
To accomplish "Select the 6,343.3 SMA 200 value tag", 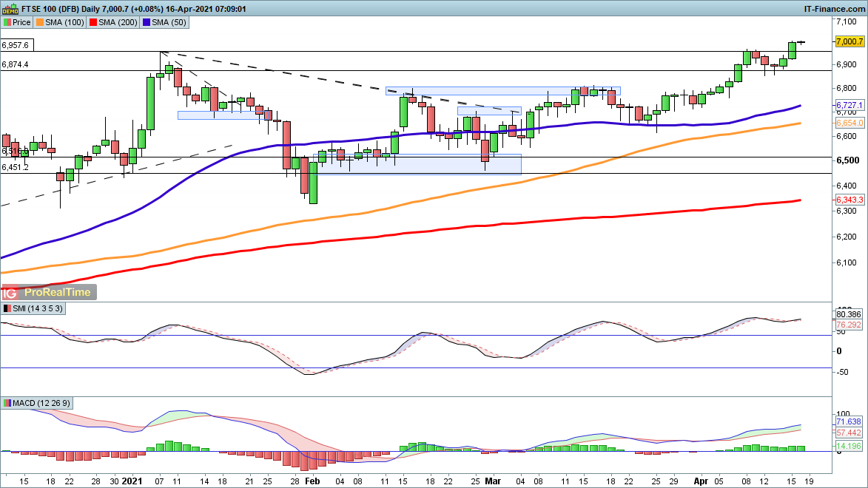I will point(850,200).
